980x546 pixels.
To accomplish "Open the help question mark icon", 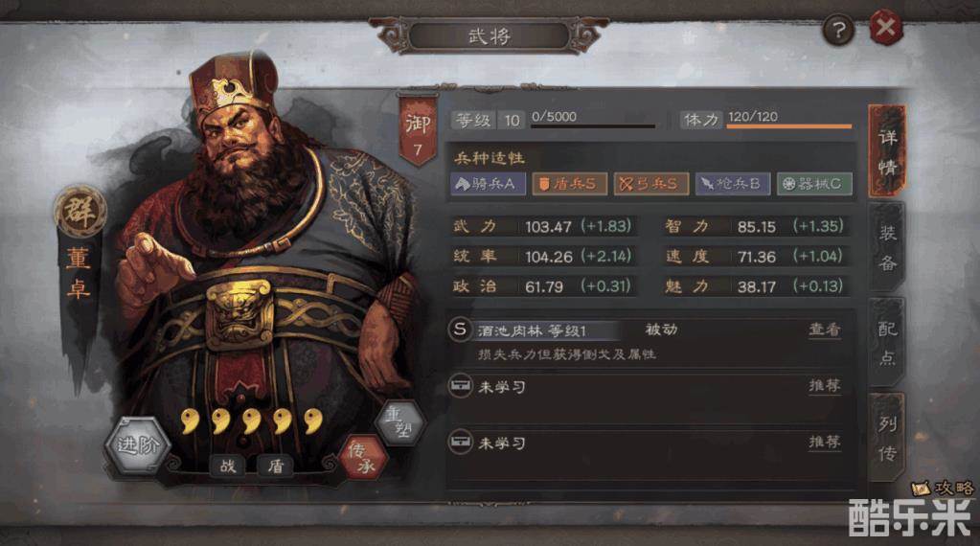I will click(x=837, y=30).
